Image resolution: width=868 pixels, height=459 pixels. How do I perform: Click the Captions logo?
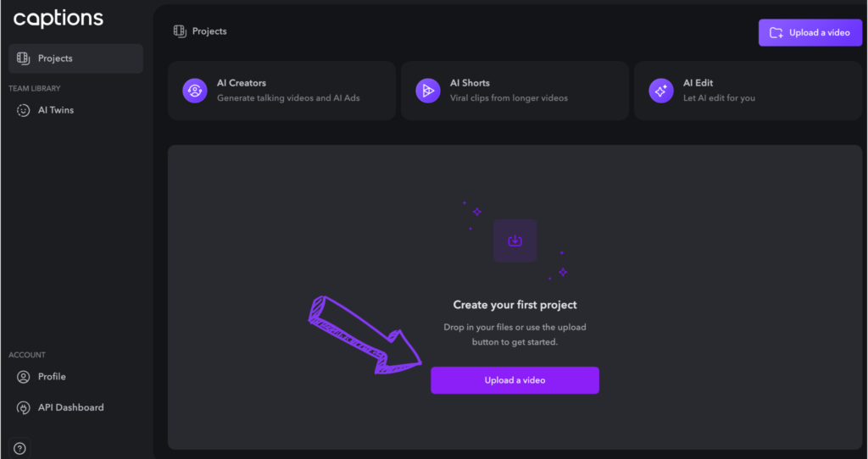click(x=58, y=19)
